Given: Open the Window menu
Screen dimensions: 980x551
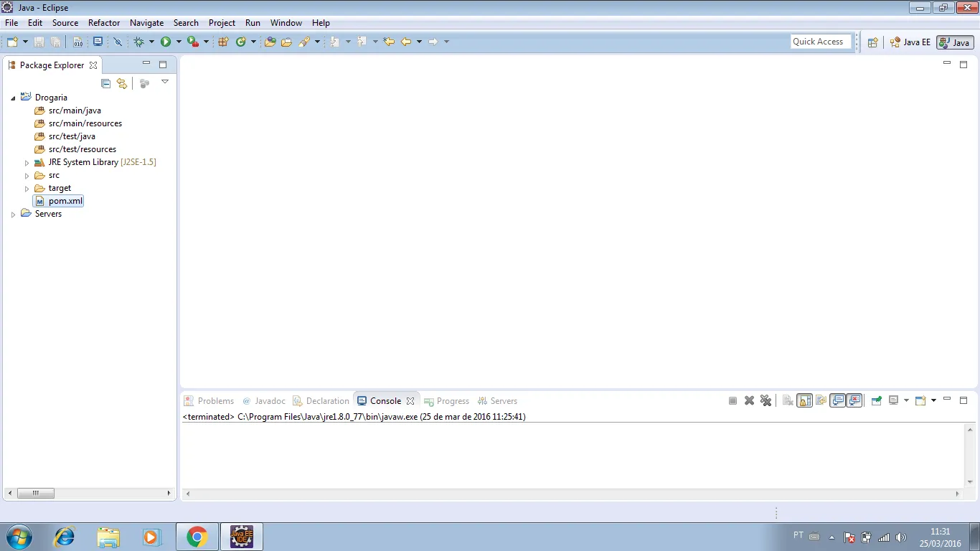Looking at the screenshot, I should (x=286, y=23).
